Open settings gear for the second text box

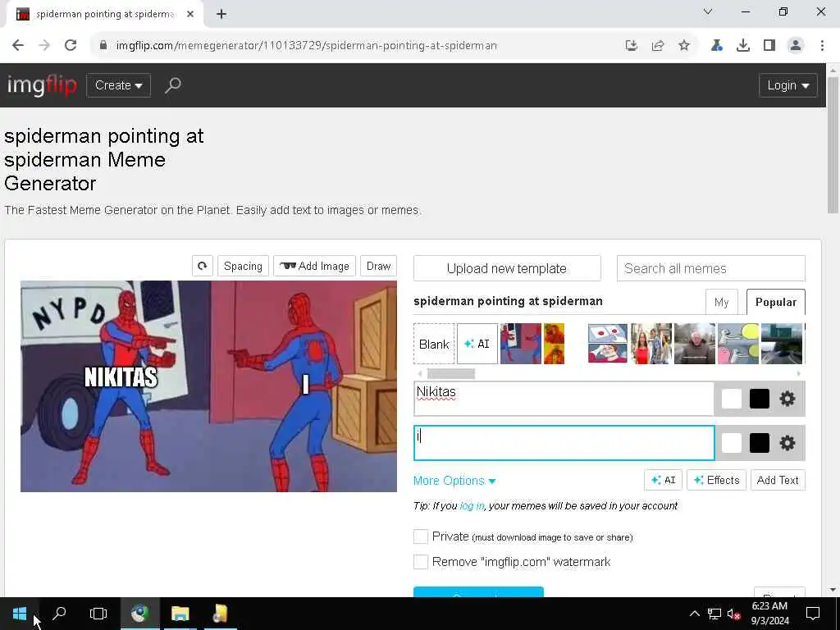pos(787,443)
